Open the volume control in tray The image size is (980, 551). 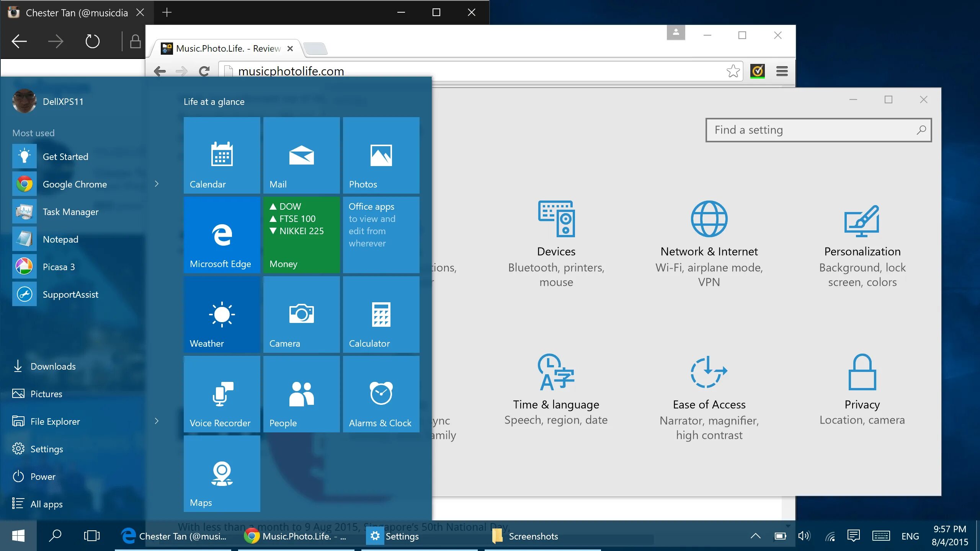(804, 536)
